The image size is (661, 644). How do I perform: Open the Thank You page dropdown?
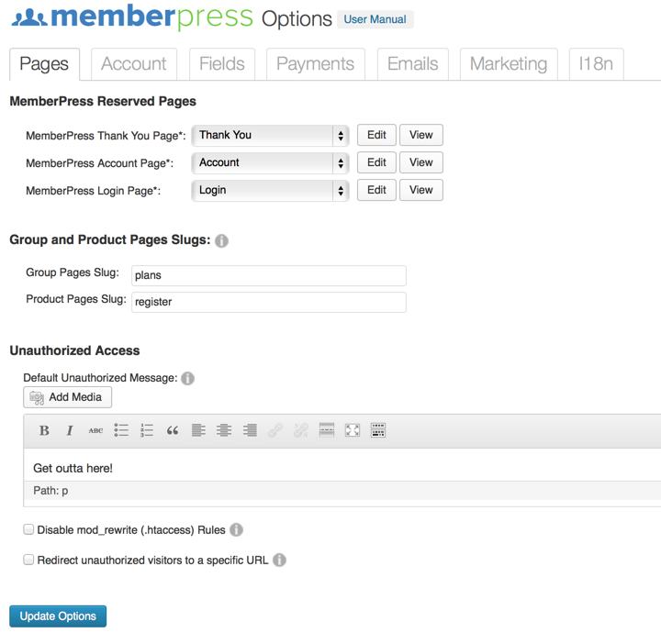(270, 135)
